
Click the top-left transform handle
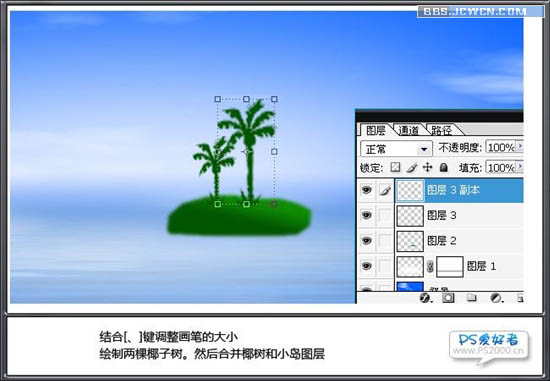217,99
